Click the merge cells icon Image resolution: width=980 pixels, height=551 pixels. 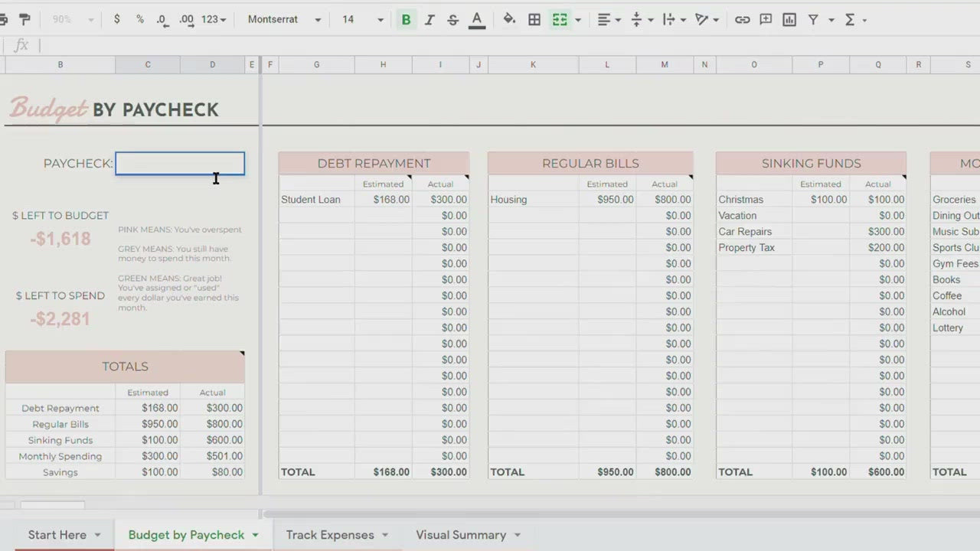[560, 19]
